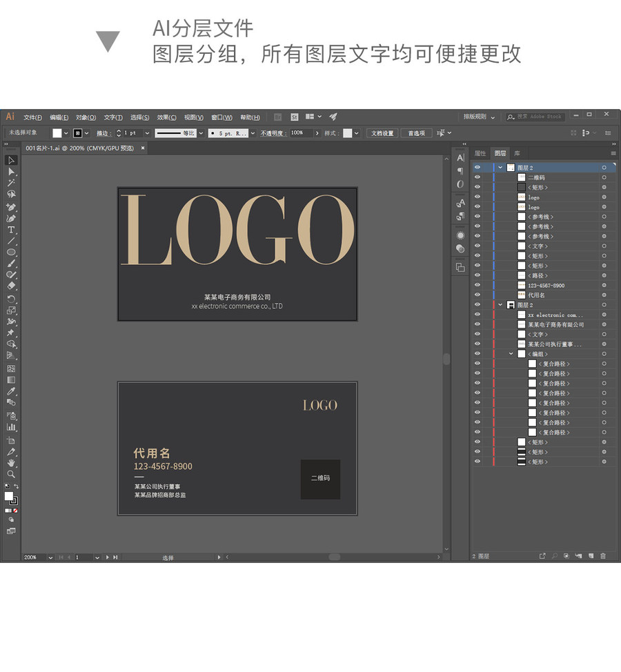Hide the 某某公司执行董事... item

[477, 344]
